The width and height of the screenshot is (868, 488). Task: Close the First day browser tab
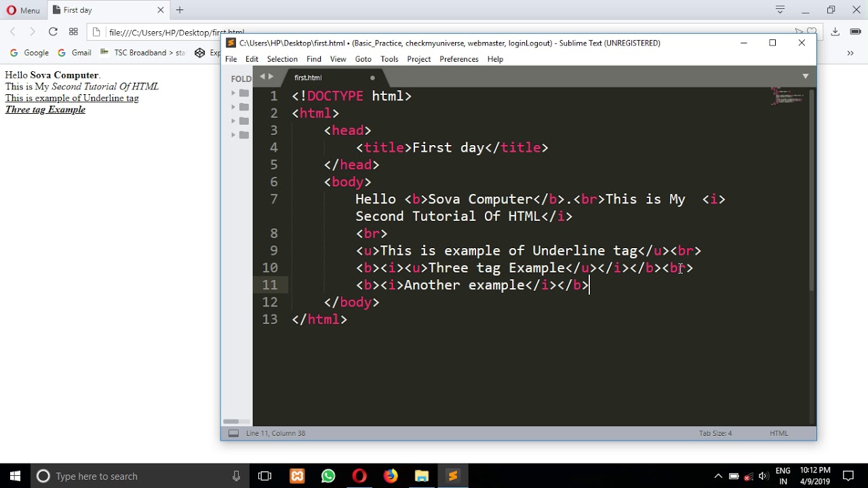(161, 10)
